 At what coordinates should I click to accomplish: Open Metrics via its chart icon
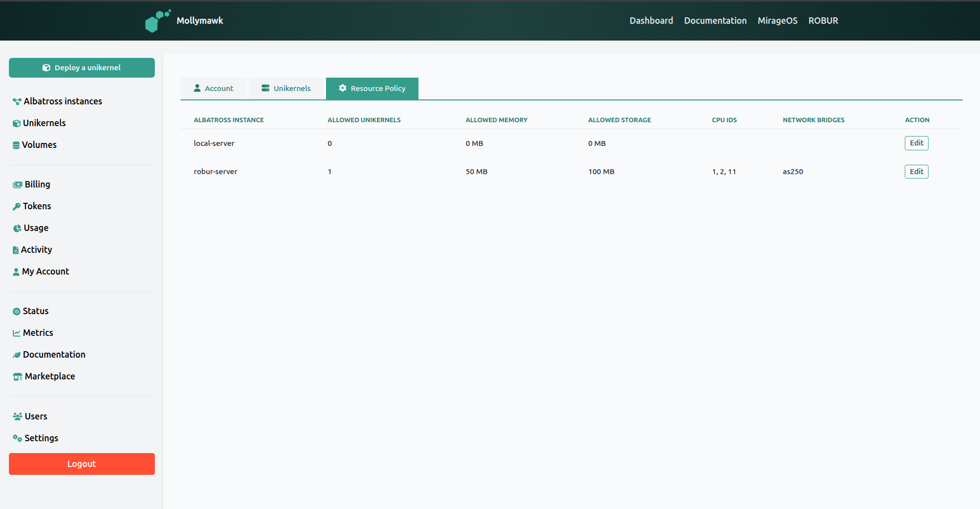(16, 332)
